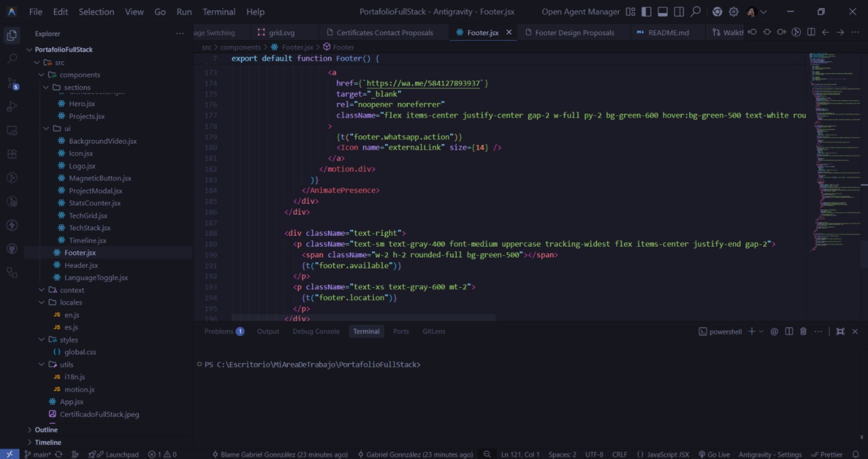The width and height of the screenshot is (868, 459).
Task: Click the trash icon to kill terminal
Action: tap(803, 332)
